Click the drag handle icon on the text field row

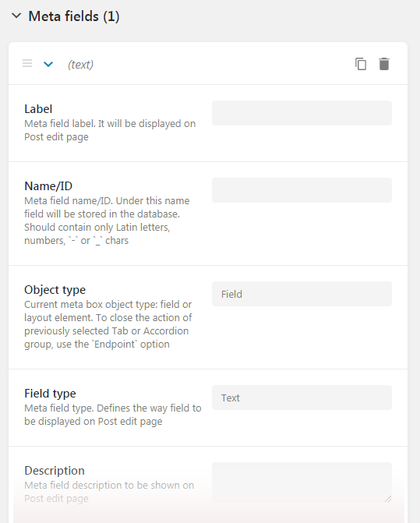27,63
